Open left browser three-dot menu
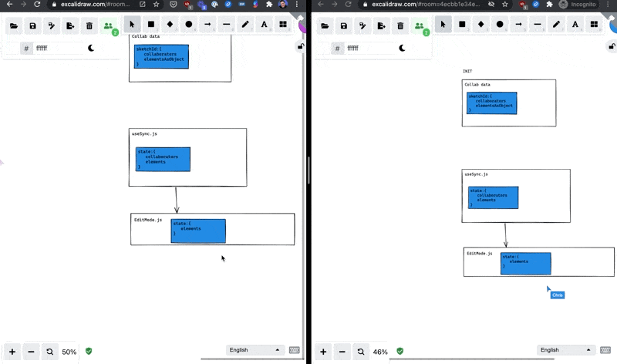 [297, 5]
